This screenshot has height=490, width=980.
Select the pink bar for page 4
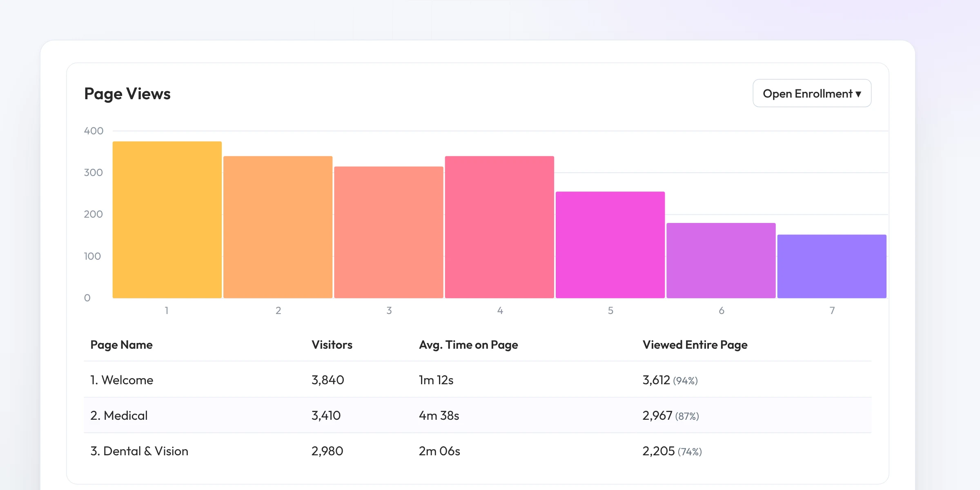pyautogui.click(x=499, y=227)
